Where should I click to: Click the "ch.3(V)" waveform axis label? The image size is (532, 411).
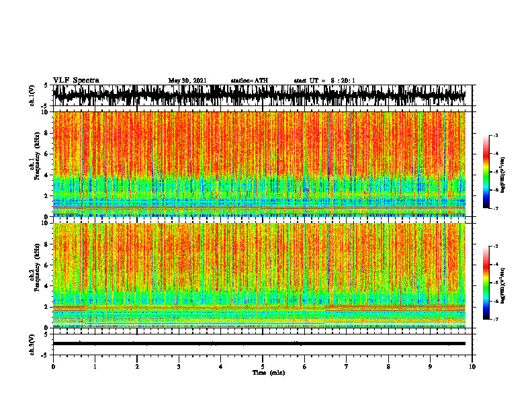(32, 345)
